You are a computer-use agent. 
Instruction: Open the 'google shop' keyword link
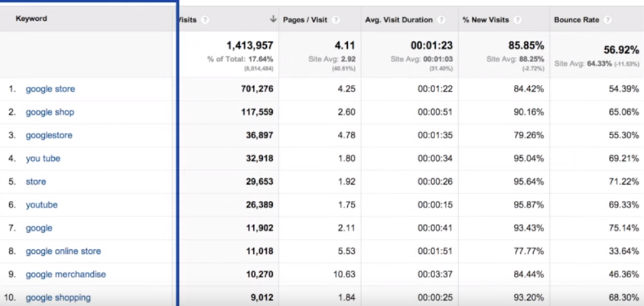click(50, 112)
